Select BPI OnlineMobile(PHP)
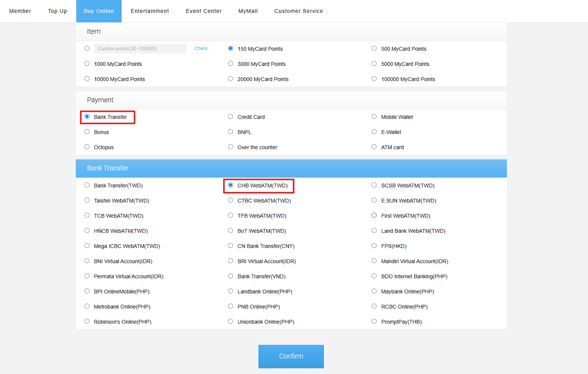The width and height of the screenshot is (588, 374). tap(87, 291)
